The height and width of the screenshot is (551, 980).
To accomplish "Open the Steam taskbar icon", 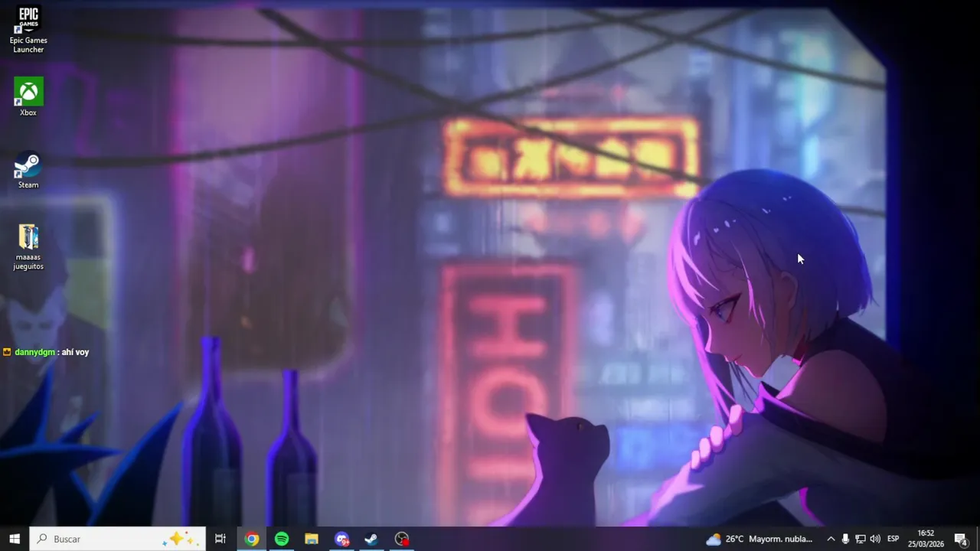I will (371, 539).
